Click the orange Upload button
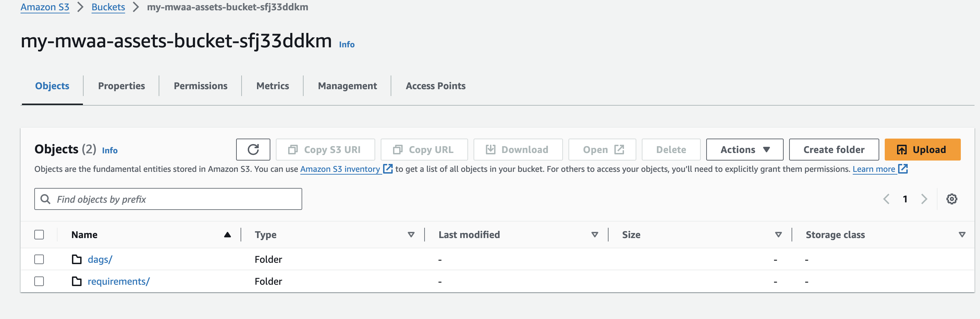Viewport: 980px width, 319px height. [x=922, y=150]
